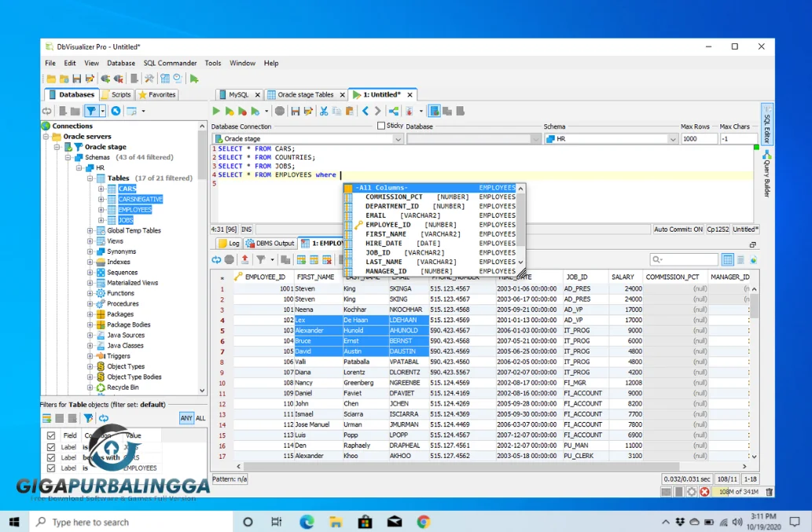
Task: Switch result to grid view icon
Action: (x=728, y=259)
